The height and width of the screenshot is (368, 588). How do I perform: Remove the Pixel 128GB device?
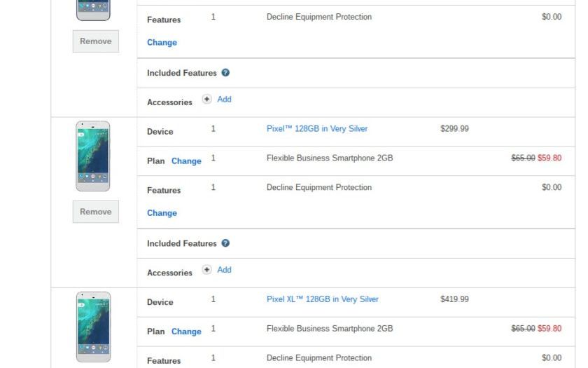point(95,212)
